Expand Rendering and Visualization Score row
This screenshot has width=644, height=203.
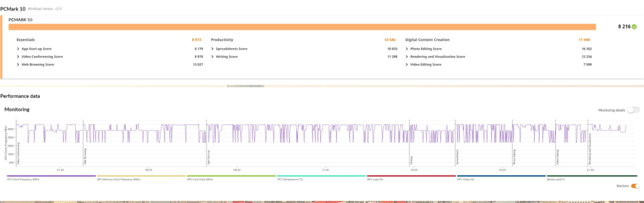click(x=407, y=56)
